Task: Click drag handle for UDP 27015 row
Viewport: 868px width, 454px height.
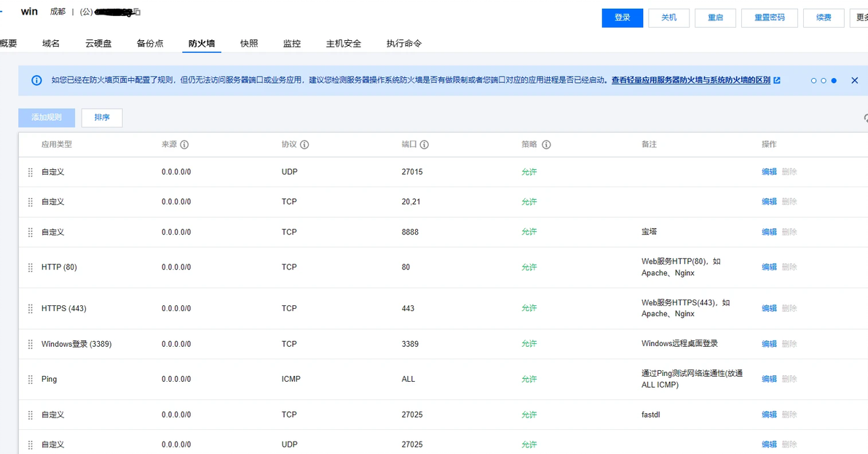Action: (31, 172)
